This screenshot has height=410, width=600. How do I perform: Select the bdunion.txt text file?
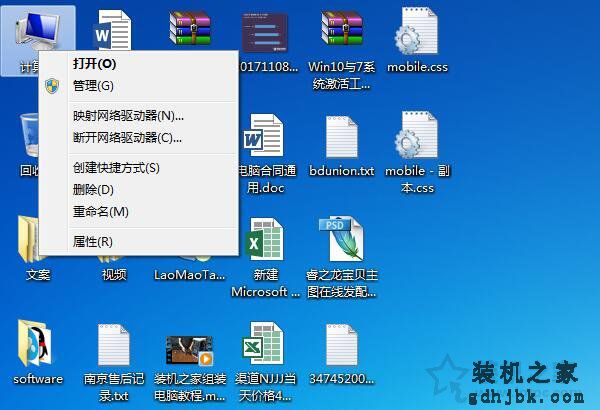[341, 146]
